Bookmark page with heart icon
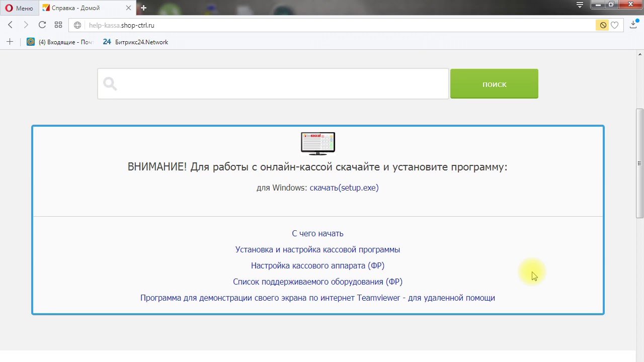644x362 pixels. coord(615,25)
